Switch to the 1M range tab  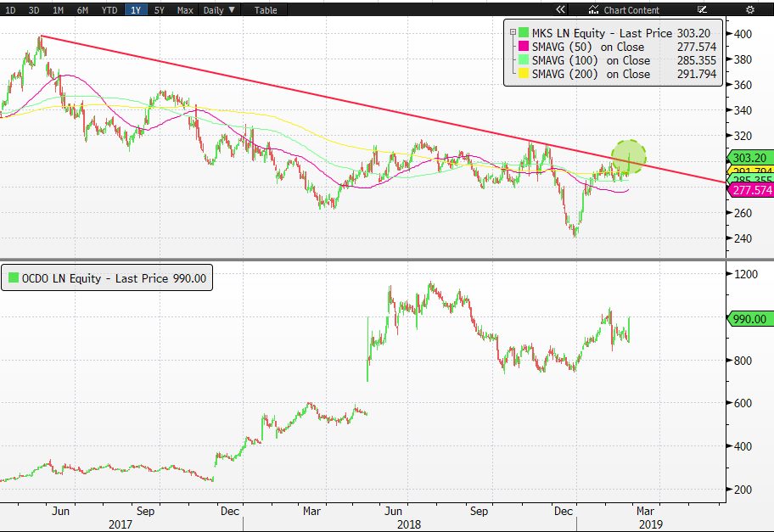(58, 10)
